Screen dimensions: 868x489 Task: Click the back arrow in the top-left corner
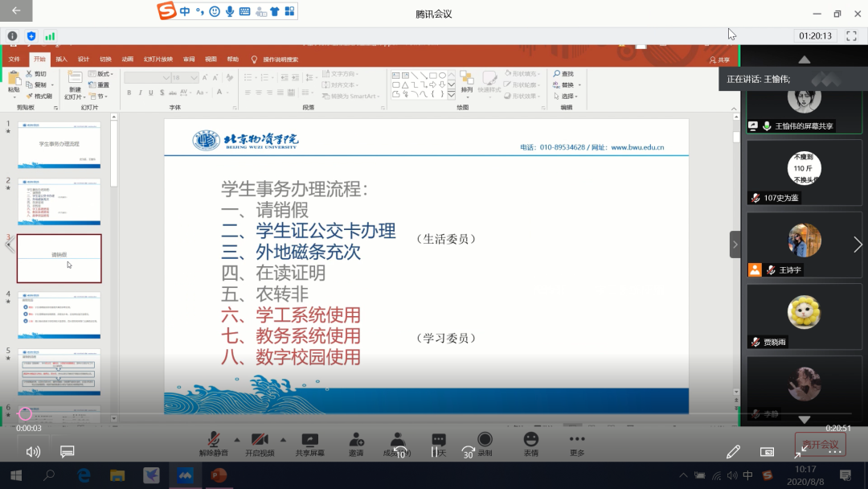(16, 11)
